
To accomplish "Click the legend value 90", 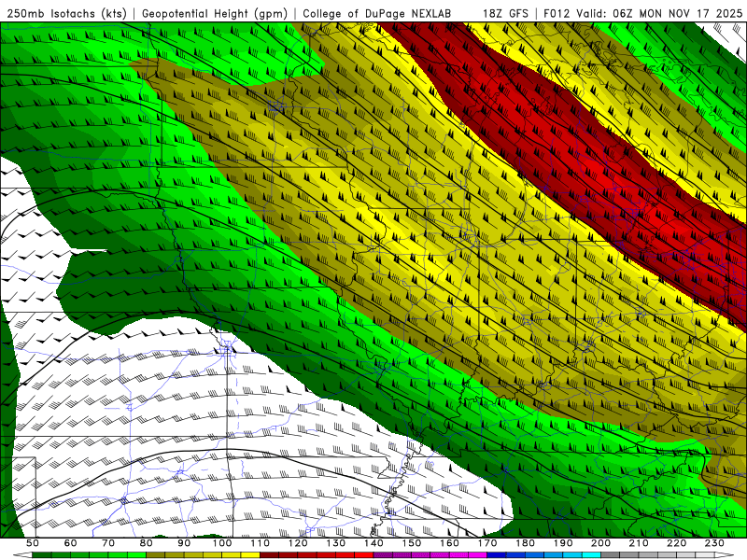I will (184, 543).
